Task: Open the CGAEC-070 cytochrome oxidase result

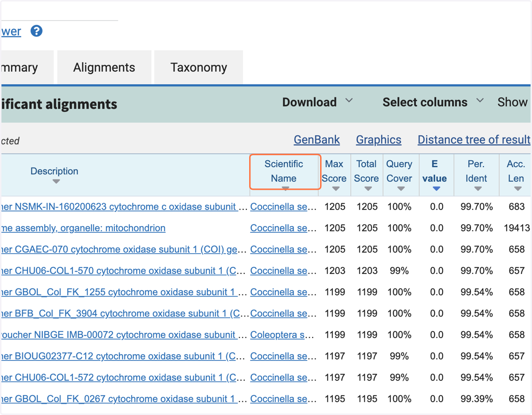Action: point(125,249)
